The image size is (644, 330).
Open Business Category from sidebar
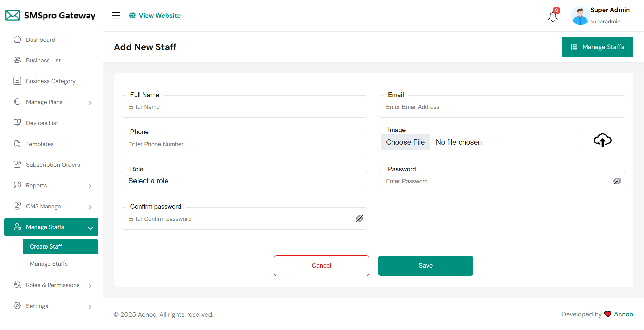pos(51,81)
